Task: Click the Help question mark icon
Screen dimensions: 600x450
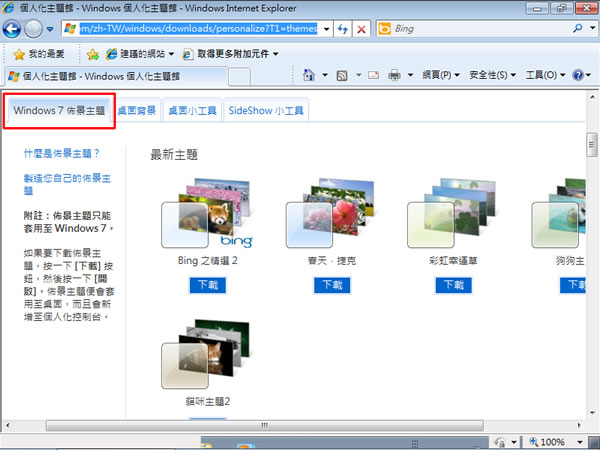Action: coord(577,75)
